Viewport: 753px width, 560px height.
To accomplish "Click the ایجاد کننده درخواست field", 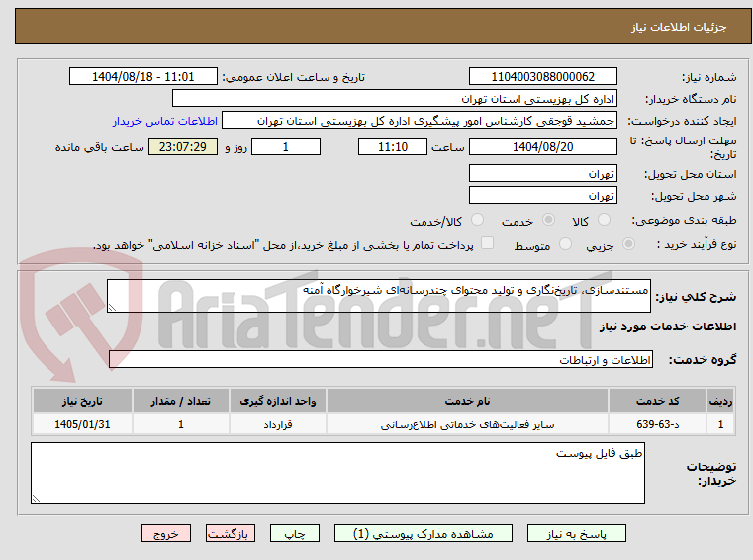I will tap(420, 121).
